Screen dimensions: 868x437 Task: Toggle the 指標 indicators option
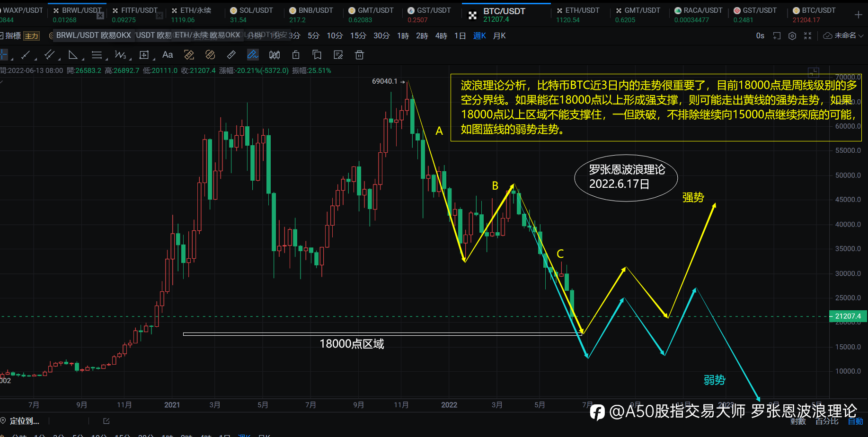pyautogui.click(x=10, y=36)
